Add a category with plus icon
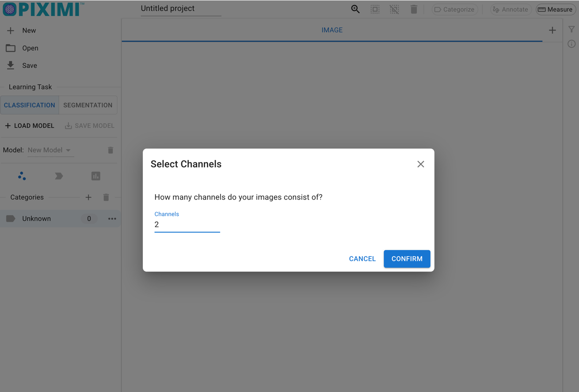 tap(88, 197)
